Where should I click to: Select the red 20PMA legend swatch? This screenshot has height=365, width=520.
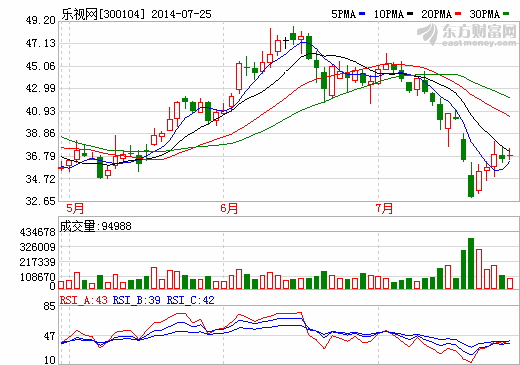pyautogui.click(x=458, y=14)
